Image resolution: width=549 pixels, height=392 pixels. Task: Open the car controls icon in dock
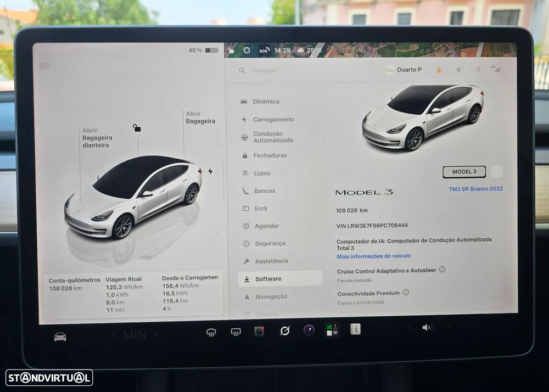tap(60, 337)
